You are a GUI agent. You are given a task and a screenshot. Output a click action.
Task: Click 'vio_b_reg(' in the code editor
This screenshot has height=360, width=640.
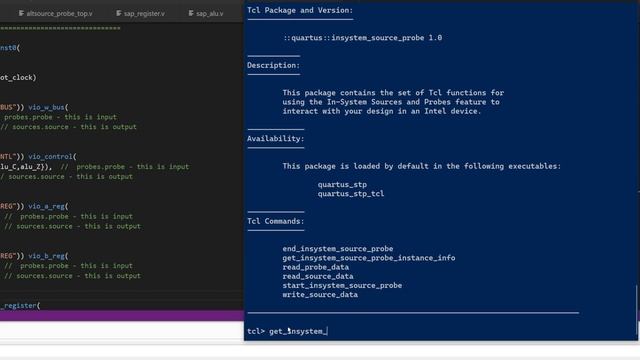pos(48,256)
